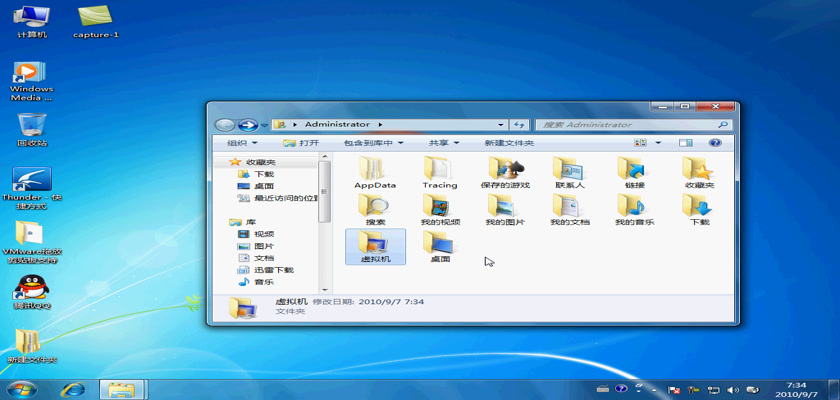Image resolution: width=840 pixels, height=400 pixels.
Task: Click the 保存的游戏 folder icon
Action: pyautogui.click(x=504, y=168)
